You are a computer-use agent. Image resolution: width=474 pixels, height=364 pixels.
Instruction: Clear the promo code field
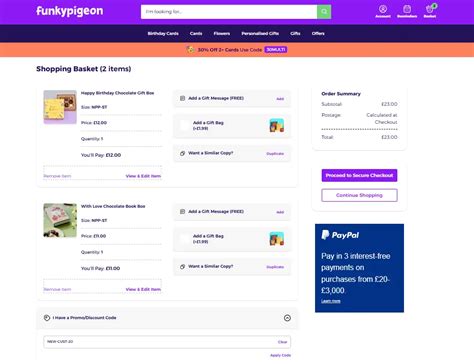(x=282, y=342)
